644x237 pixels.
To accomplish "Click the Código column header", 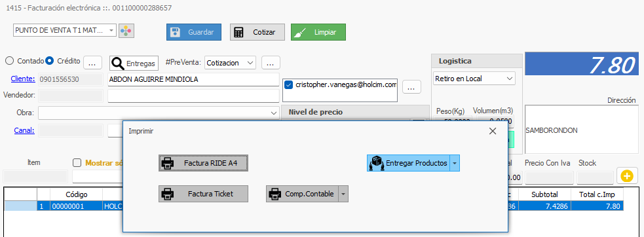I will [x=77, y=194].
